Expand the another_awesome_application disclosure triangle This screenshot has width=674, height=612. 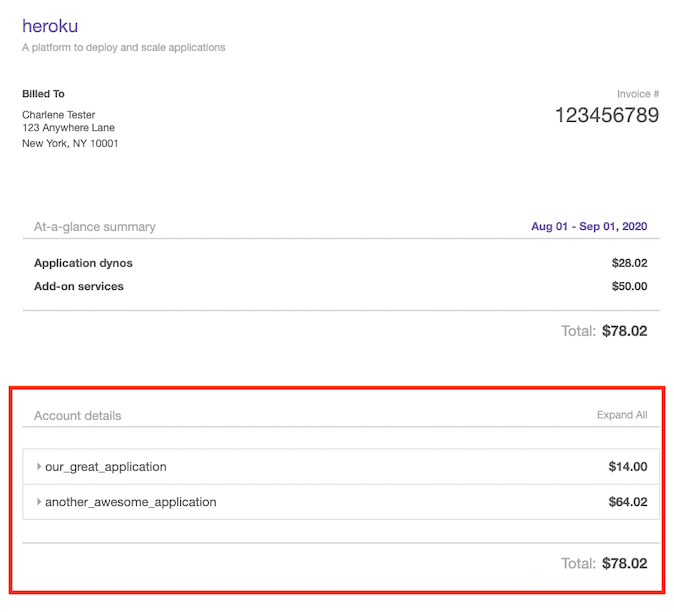pyautogui.click(x=39, y=502)
